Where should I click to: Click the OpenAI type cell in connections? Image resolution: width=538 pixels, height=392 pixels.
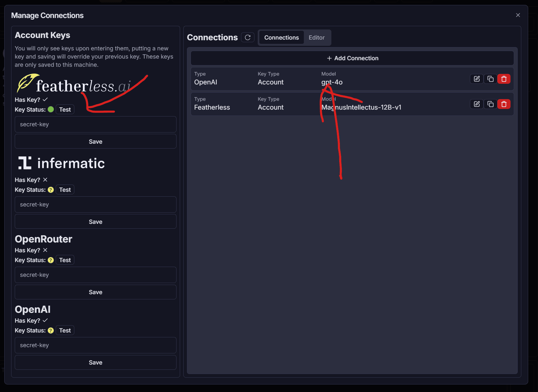(206, 82)
